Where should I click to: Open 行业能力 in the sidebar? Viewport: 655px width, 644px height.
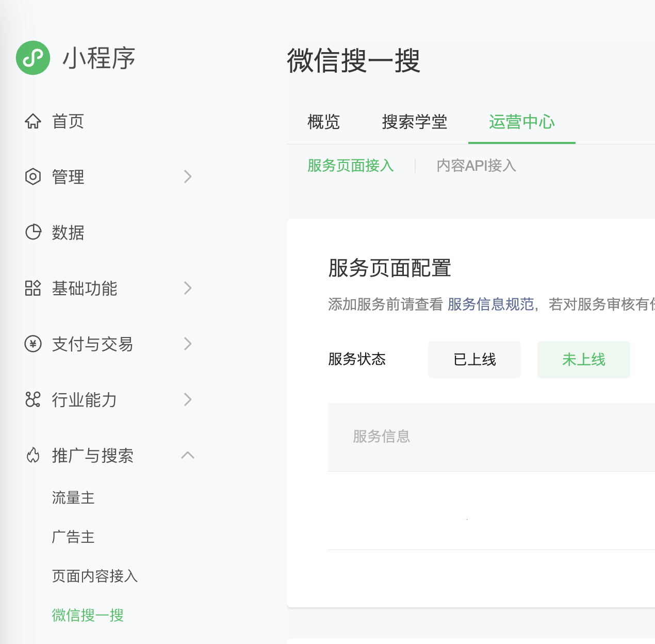(85, 399)
